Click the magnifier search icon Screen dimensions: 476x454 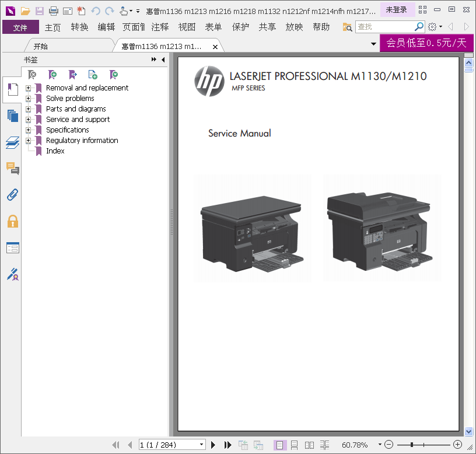tap(419, 27)
